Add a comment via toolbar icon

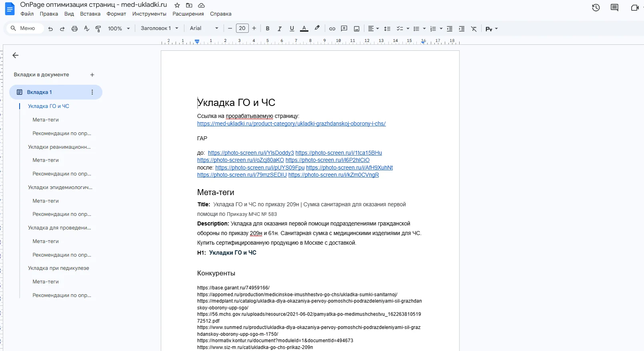click(x=344, y=29)
